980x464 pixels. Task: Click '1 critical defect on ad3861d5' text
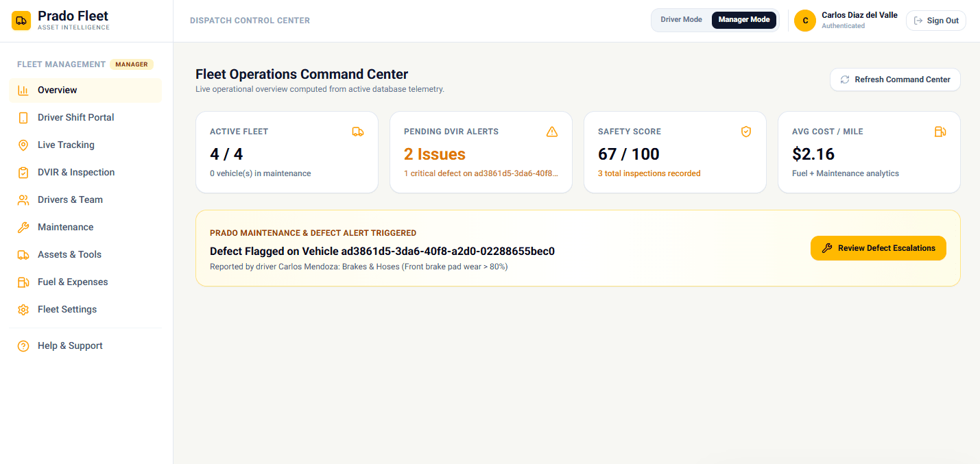[x=481, y=173]
